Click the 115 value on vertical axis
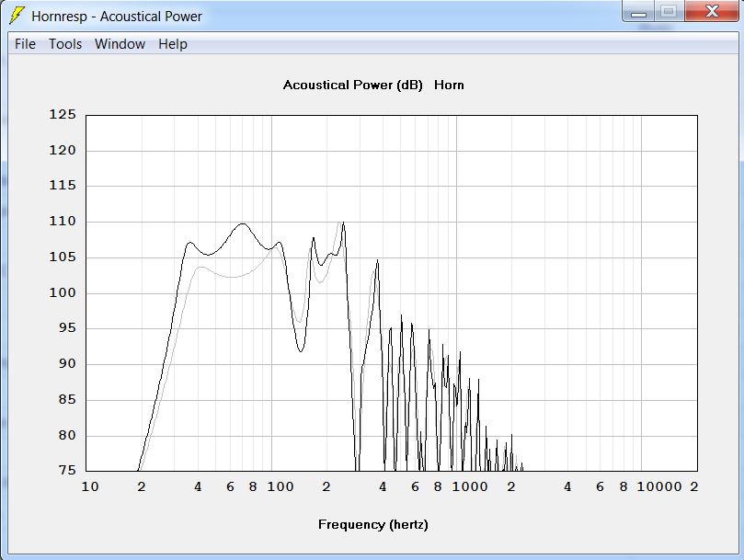Viewport: 744px width, 560px height. click(63, 186)
